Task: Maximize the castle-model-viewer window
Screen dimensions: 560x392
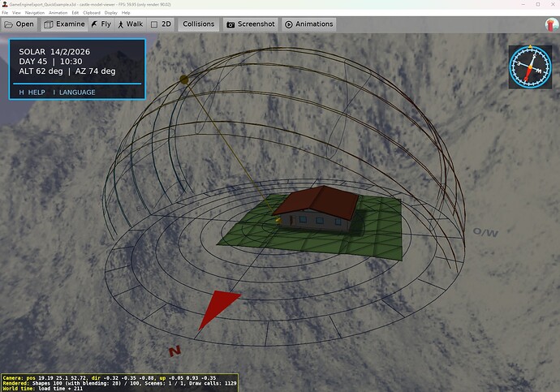Action: tap(538, 4)
